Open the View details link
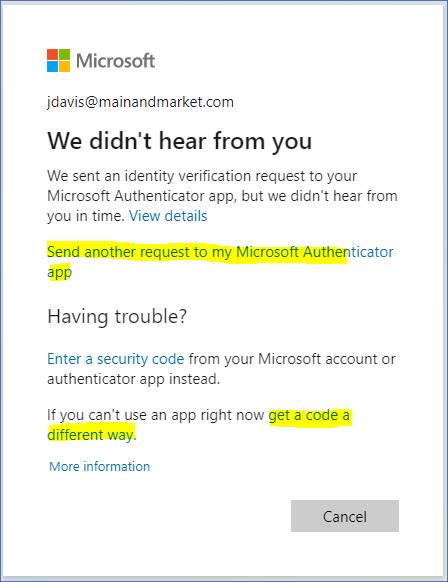This screenshot has height=582, width=448. point(168,216)
